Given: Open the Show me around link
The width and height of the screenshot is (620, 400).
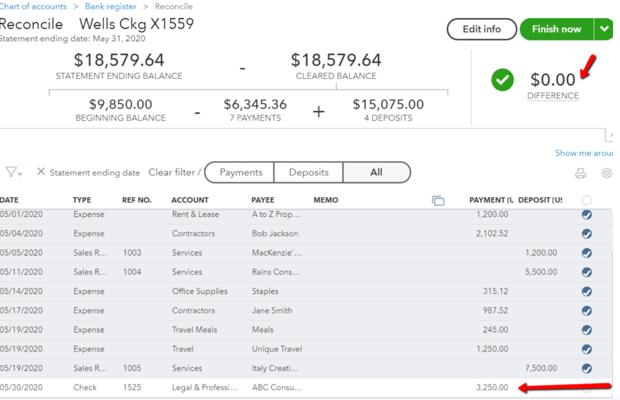Looking at the screenshot, I should point(584,153).
